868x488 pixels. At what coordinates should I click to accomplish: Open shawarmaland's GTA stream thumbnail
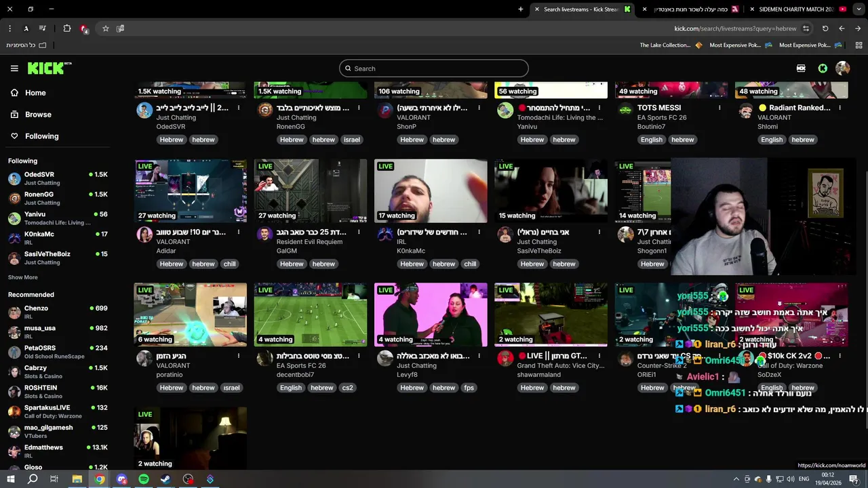[551, 315]
